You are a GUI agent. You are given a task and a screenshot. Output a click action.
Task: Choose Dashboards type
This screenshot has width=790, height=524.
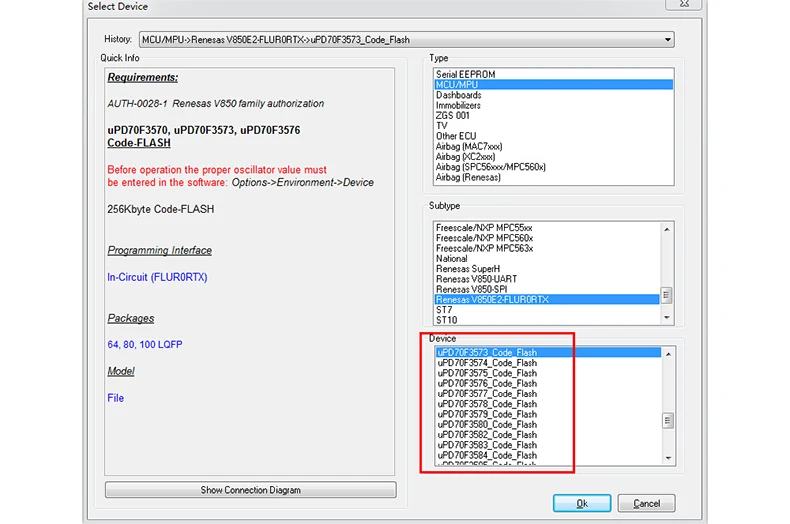[553, 95]
